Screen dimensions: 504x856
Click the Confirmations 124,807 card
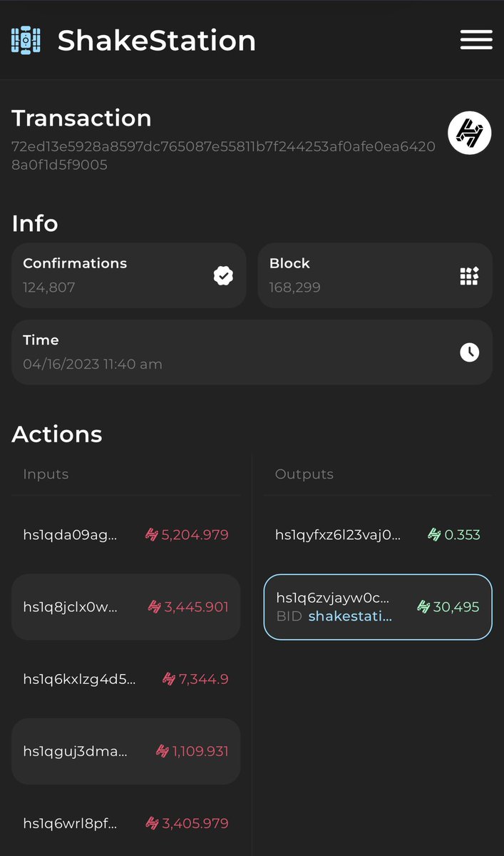point(128,275)
